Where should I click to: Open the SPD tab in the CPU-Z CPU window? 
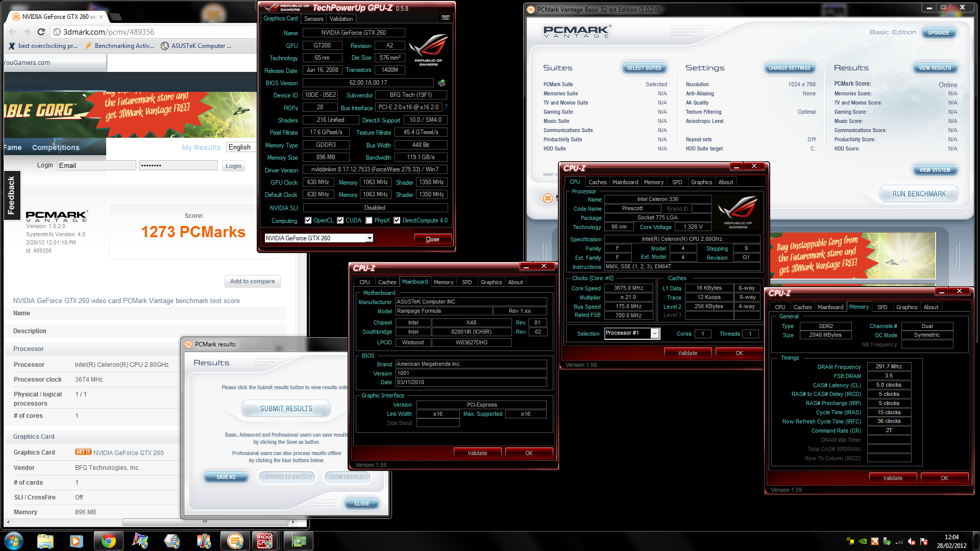[x=677, y=182]
